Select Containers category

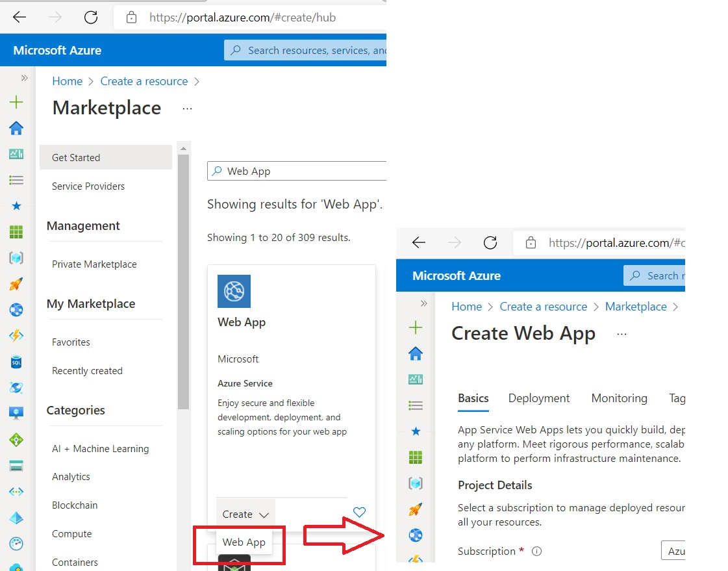pyautogui.click(x=75, y=562)
